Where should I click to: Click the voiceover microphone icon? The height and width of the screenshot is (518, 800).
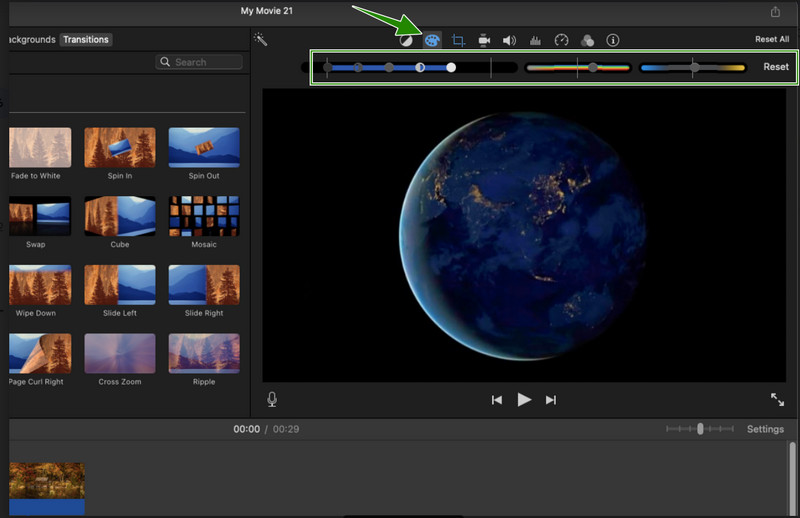coord(272,400)
